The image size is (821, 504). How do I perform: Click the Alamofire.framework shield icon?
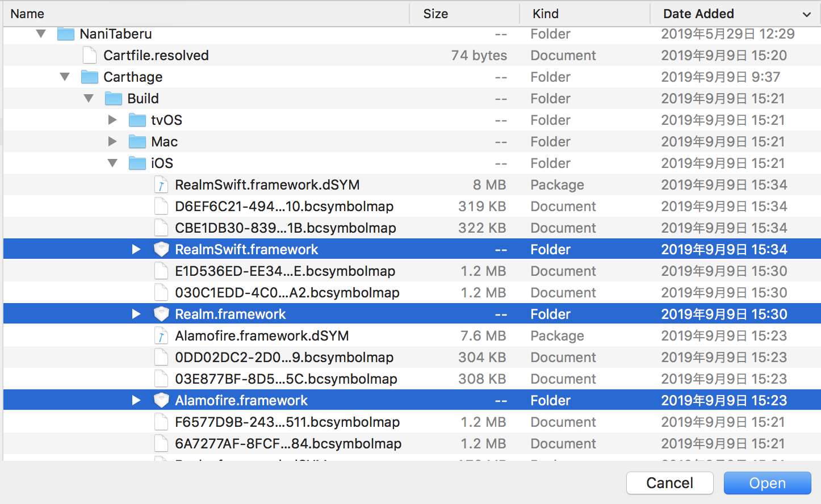pos(161,400)
